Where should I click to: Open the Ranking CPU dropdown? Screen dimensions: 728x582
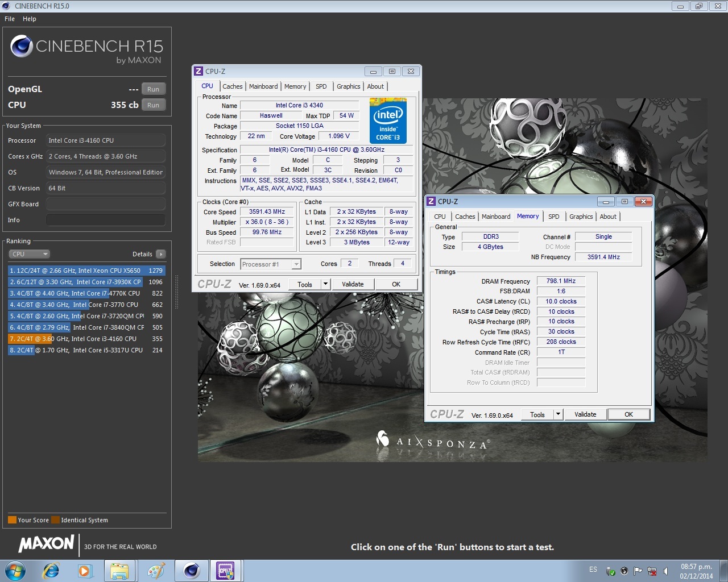point(30,254)
